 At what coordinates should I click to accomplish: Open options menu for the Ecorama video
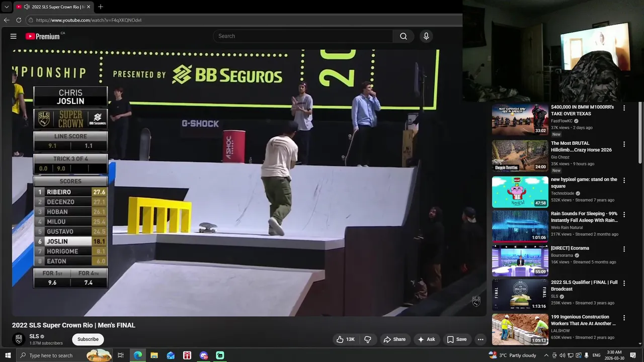click(624, 249)
